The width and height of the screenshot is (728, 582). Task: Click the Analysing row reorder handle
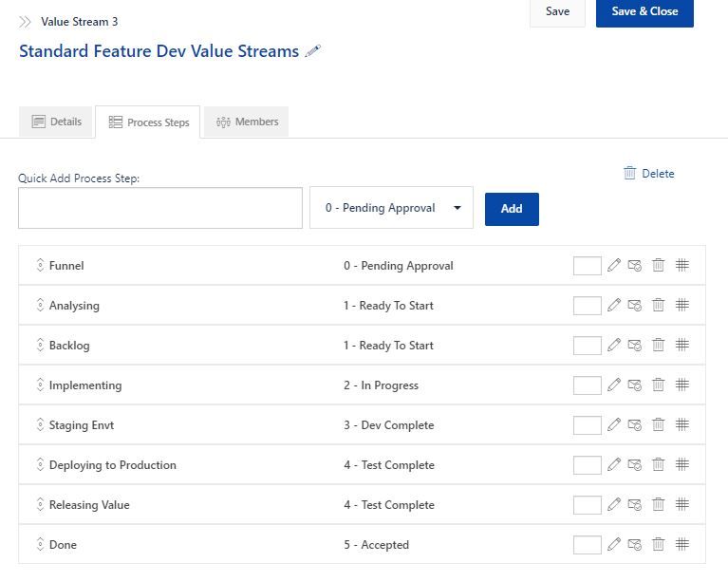click(x=41, y=305)
